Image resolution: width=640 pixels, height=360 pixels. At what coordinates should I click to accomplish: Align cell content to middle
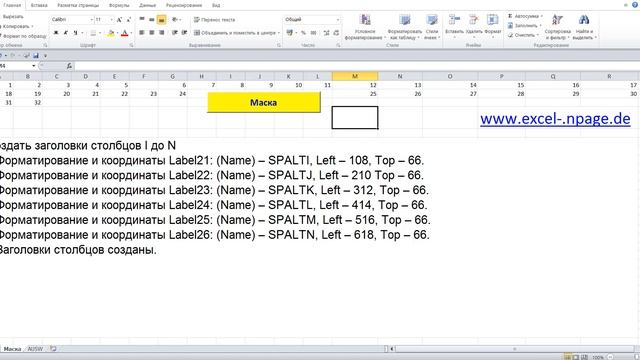point(151,19)
